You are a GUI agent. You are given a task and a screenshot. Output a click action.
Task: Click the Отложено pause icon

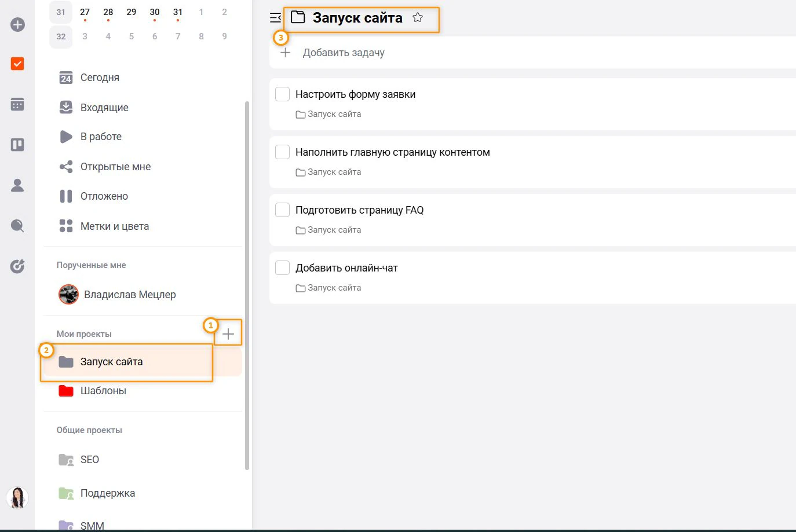[x=66, y=196]
